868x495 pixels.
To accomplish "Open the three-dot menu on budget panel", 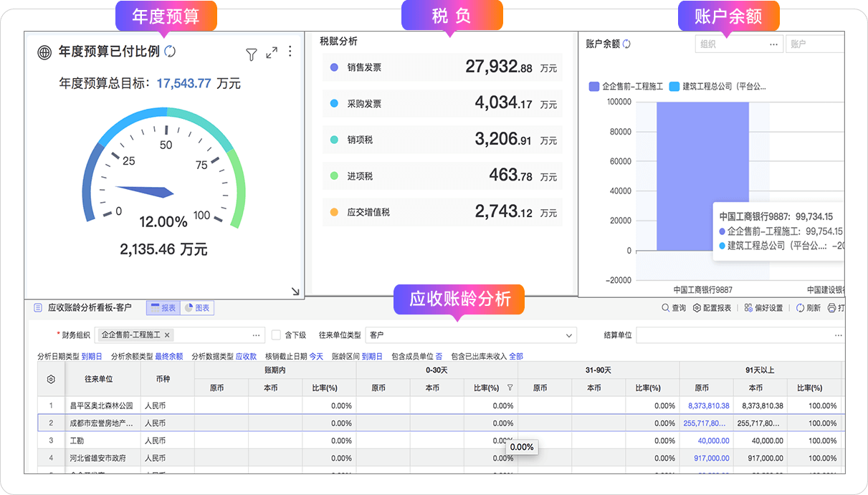I will pyautogui.click(x=290, y=52).
